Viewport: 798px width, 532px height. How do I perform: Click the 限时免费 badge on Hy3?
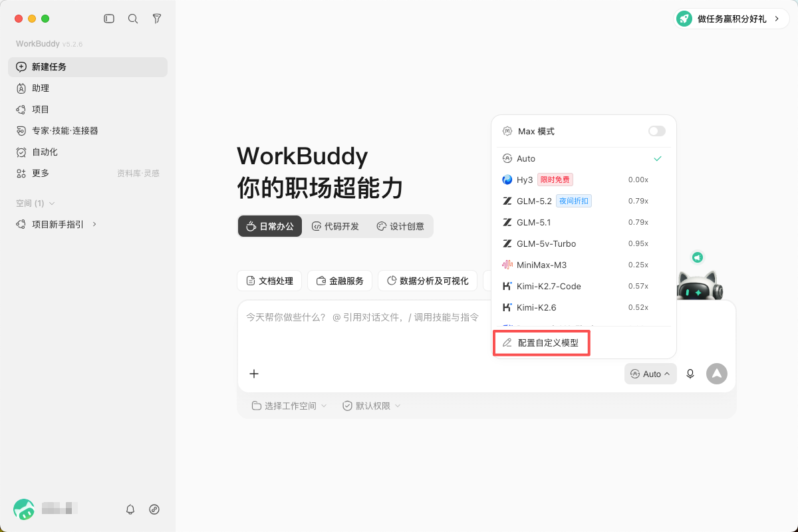(555, 180)
